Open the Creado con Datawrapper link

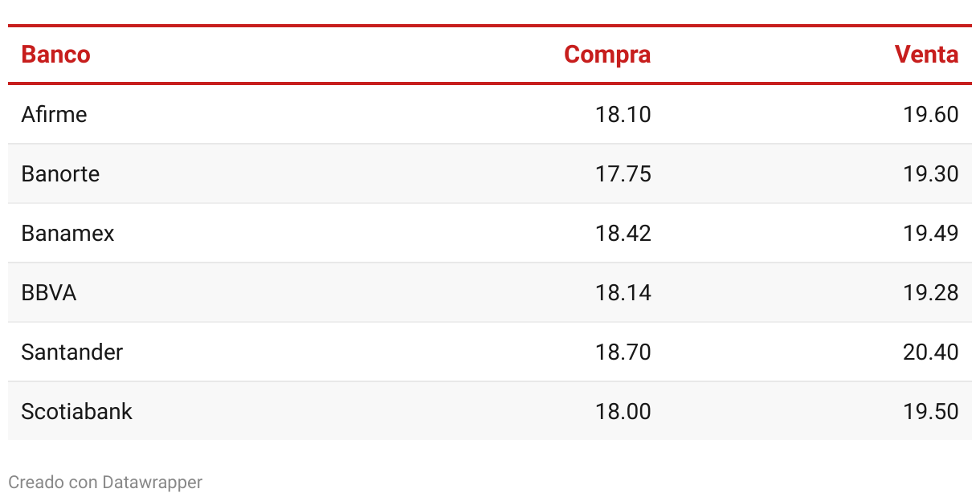click(105, 483)
